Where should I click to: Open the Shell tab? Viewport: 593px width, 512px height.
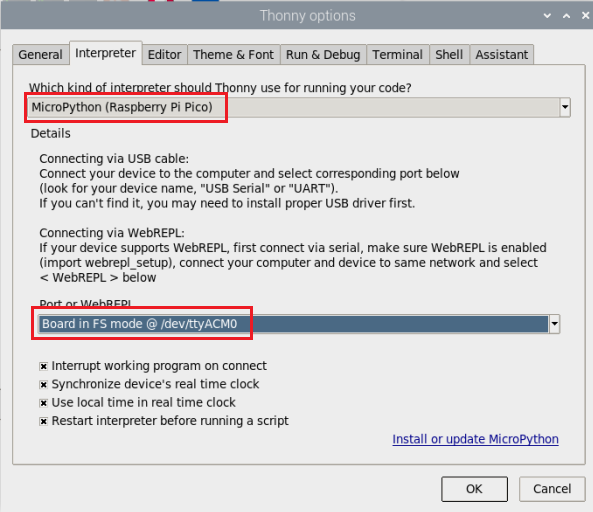(x=449, y=54)
